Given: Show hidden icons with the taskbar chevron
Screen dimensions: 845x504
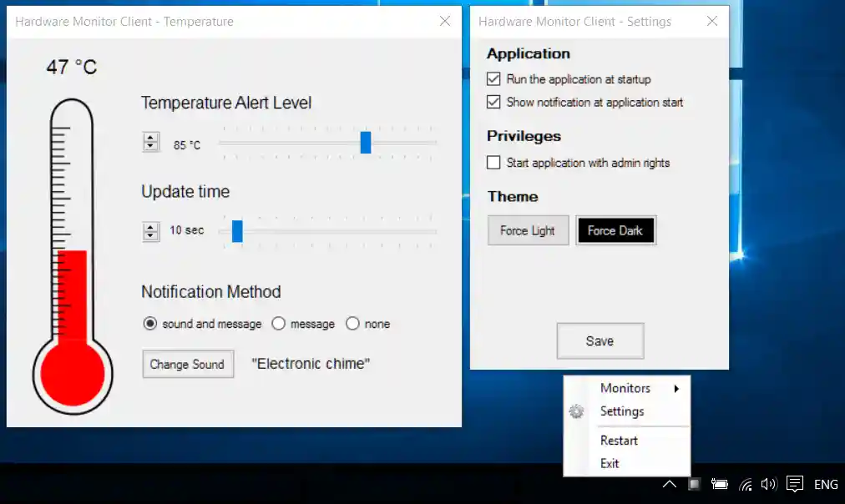Looking at the screenshot, I should [670, 484].
